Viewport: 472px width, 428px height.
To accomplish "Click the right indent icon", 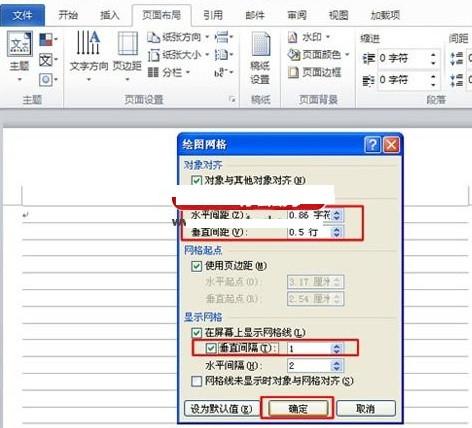I will pyautogui.click(x=369, y=80).
